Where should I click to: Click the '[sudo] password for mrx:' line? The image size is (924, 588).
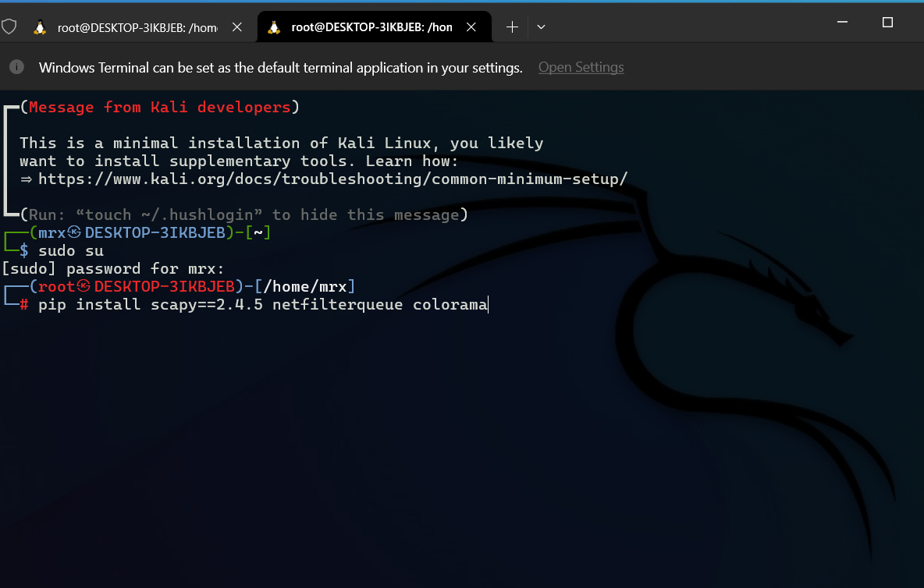(113, 269)
